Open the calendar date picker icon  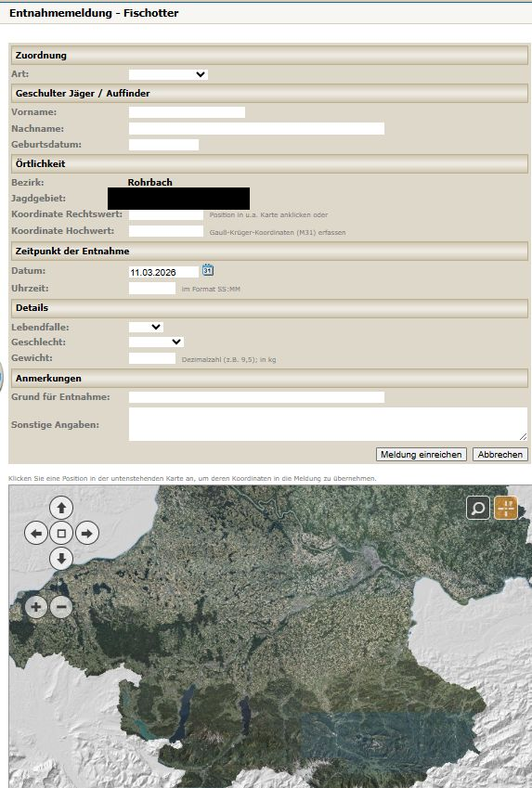click(x=208, y=270)
